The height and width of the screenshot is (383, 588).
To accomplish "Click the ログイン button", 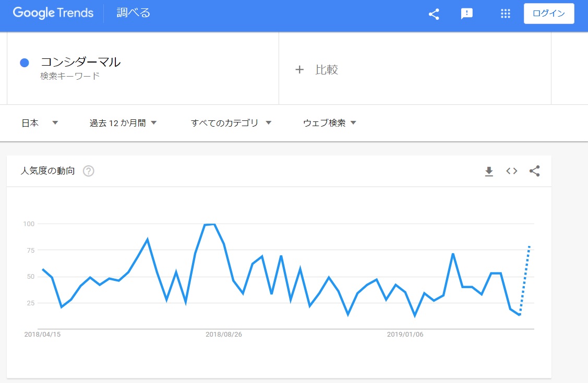I will click(548, 14).
